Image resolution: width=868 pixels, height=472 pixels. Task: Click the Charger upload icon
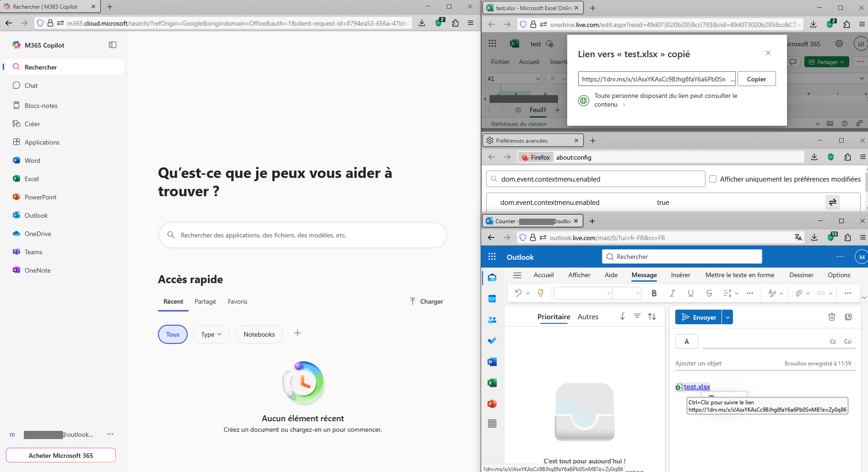412,301
